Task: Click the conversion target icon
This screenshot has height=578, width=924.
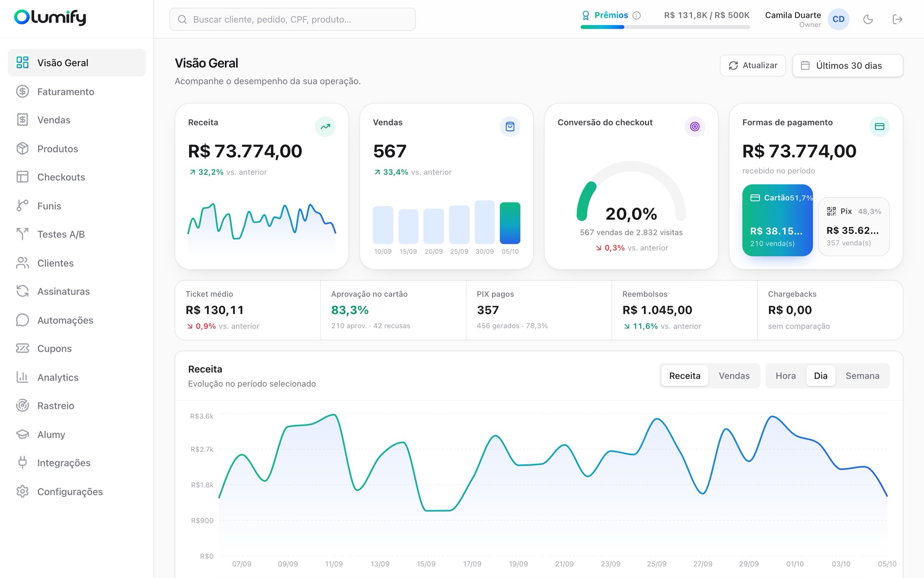Action: coord(695,126)
